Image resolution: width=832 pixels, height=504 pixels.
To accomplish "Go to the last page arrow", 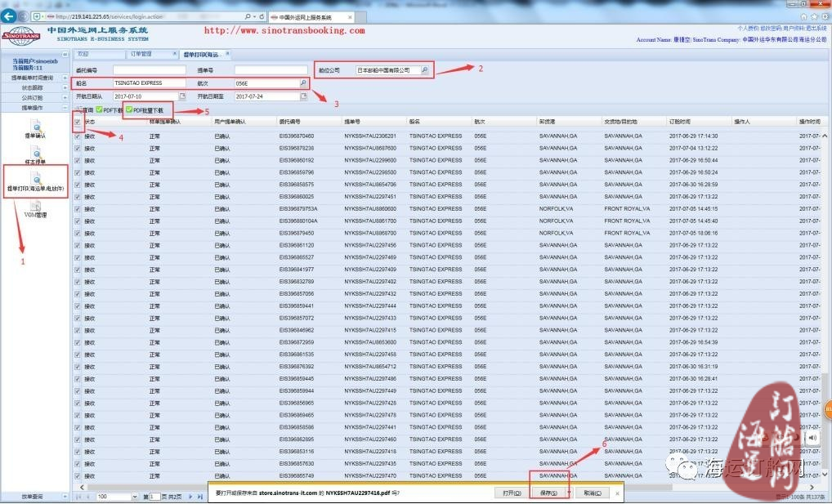I will click(x=200, y=497).
